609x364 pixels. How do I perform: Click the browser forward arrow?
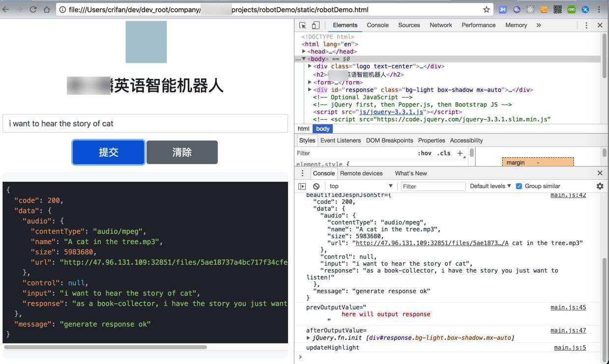(x=20, y=9)
